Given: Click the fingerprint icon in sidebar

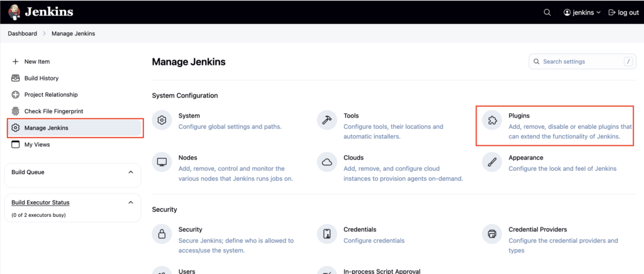Looking at the screenshot, I should pyautogui.click(x=16, y=111).
